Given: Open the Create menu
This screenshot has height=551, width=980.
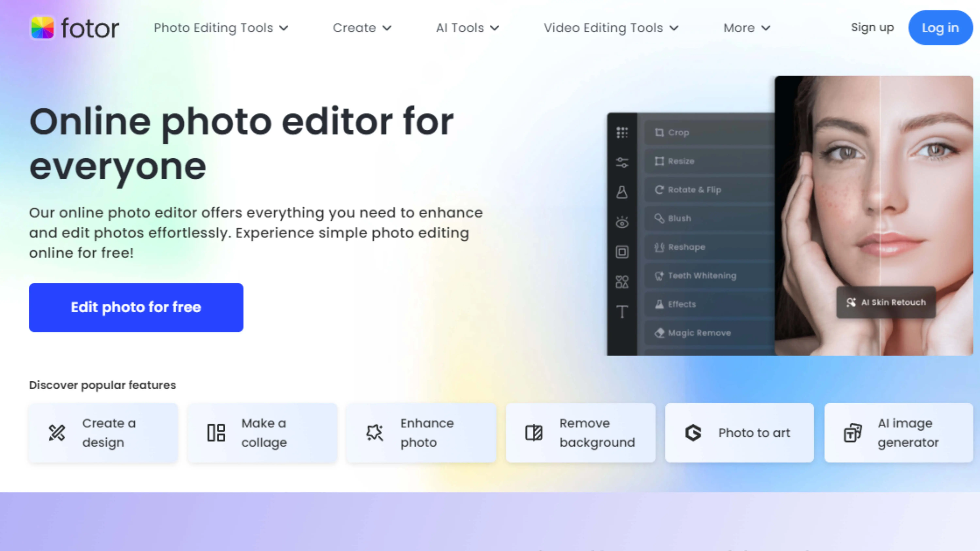Looking at the screenshot, I should (362, 28).
